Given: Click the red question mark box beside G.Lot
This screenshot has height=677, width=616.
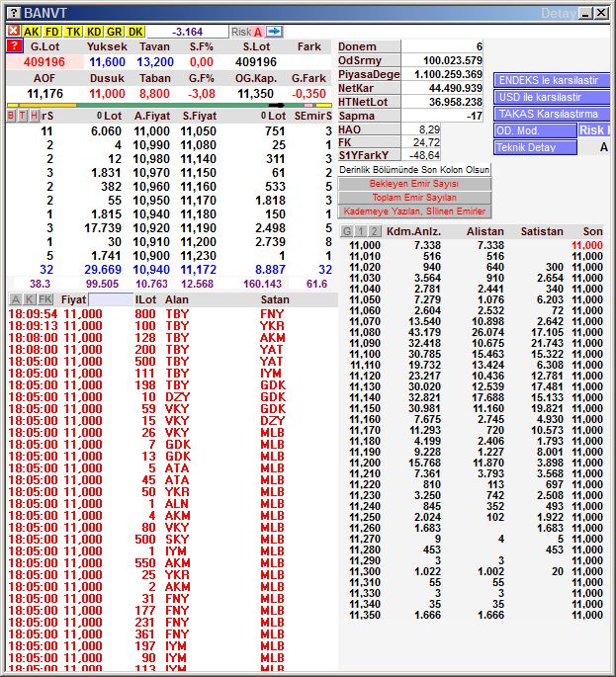Looking at the screenshot, I should (x=14, y=45).
